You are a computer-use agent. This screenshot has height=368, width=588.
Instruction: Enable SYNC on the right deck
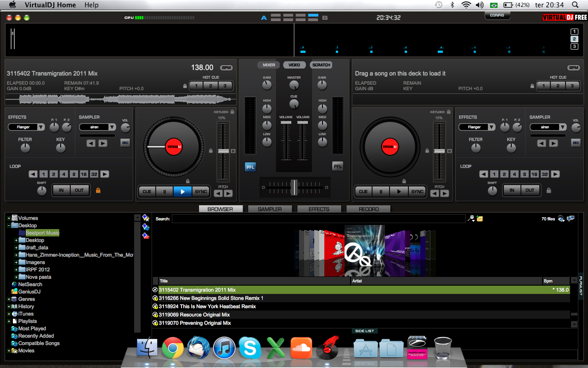[417, 191]
